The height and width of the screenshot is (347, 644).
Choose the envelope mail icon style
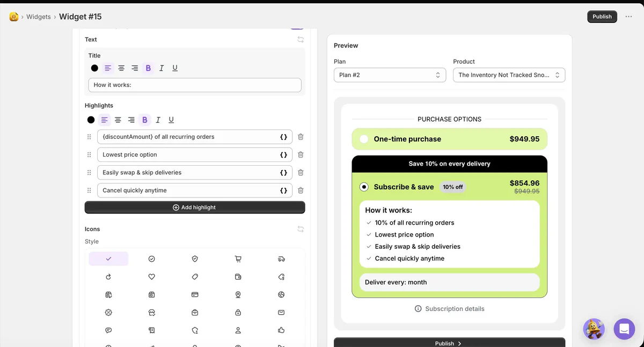pyautogui.click(x=281, y=312)
